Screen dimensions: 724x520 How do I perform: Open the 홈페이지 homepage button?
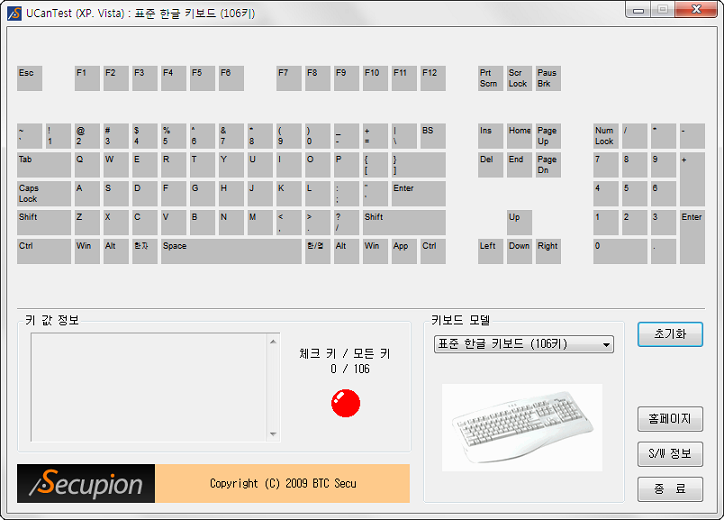point(670,419)
